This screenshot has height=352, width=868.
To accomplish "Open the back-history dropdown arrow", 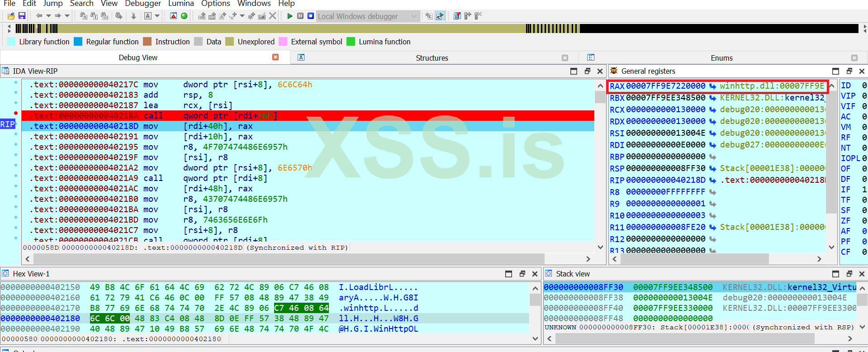I will tap(48, 16).
